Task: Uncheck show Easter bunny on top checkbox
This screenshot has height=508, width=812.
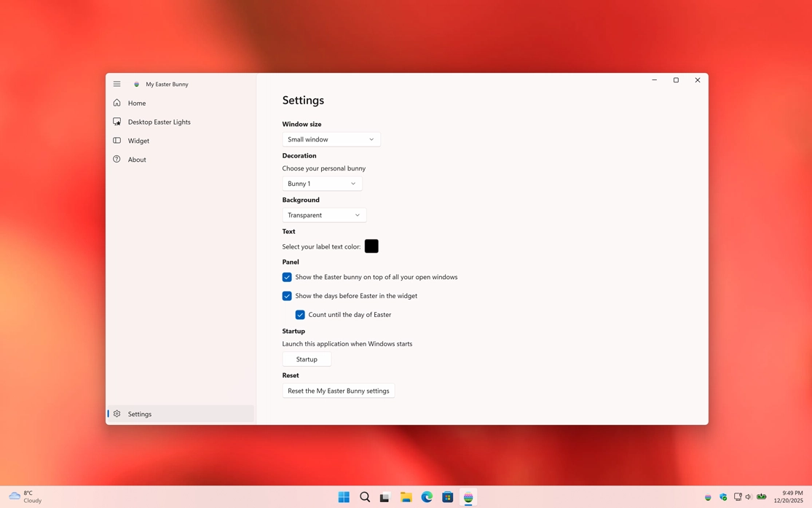Action: (287, 277)
